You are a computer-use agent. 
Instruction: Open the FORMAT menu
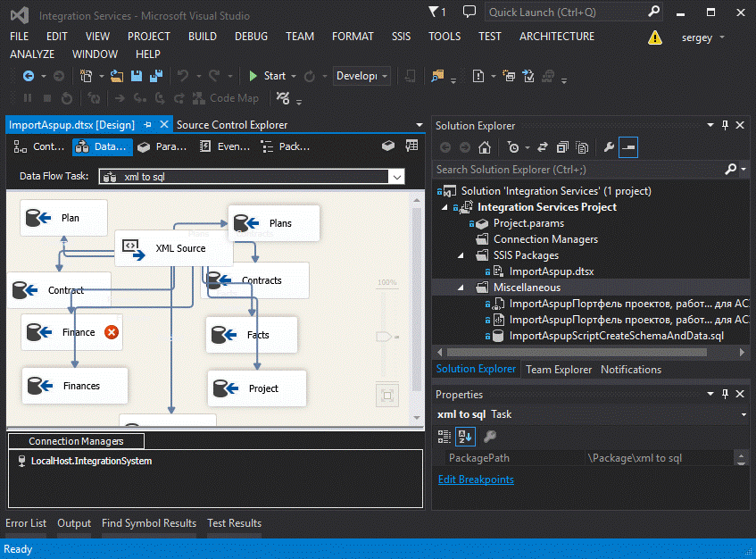[x=353, y=37]
